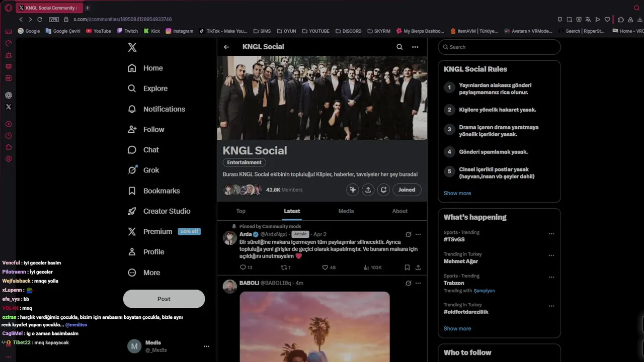The width and height of the screenshot is (644, 362).
Task: View the 42.6K Members list
Action: [x=284, y=190]
